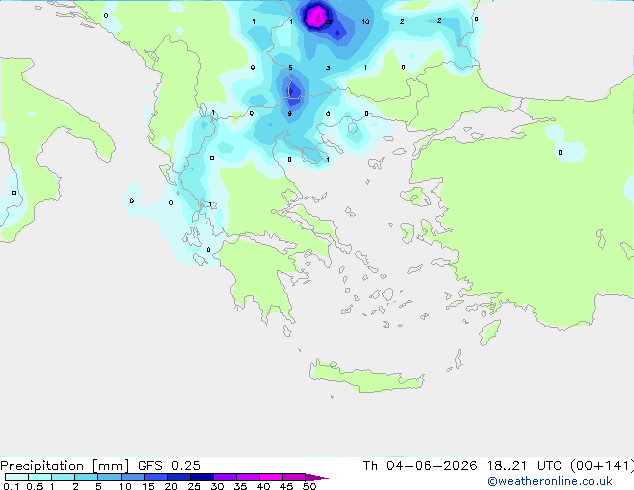634x490 pixels.
Task: Click the 20–25 mm legend color box
Action: click(x=178, y=477)
